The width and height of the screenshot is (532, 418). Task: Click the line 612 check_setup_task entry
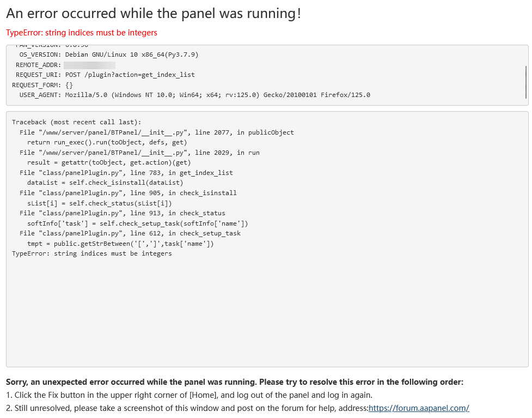coord(130,233)
